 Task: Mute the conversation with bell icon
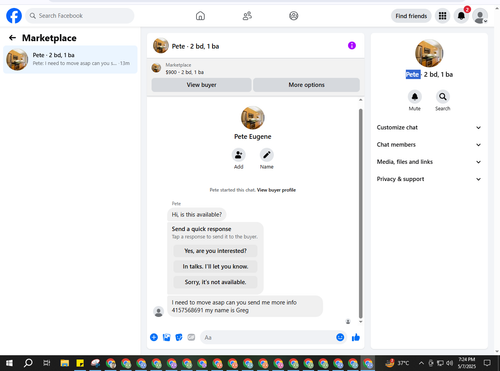415,97
